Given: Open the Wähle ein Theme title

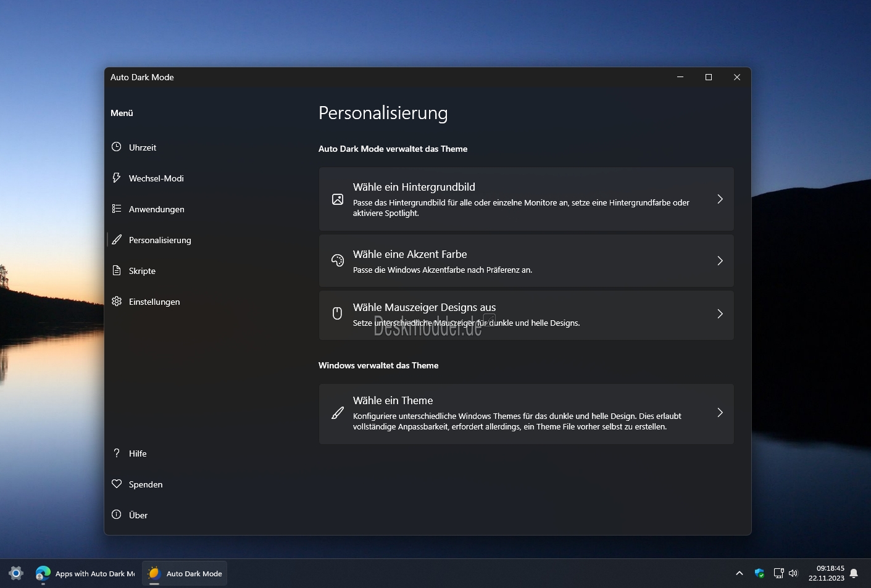Looking at the screenshot, I should point(393,400).
